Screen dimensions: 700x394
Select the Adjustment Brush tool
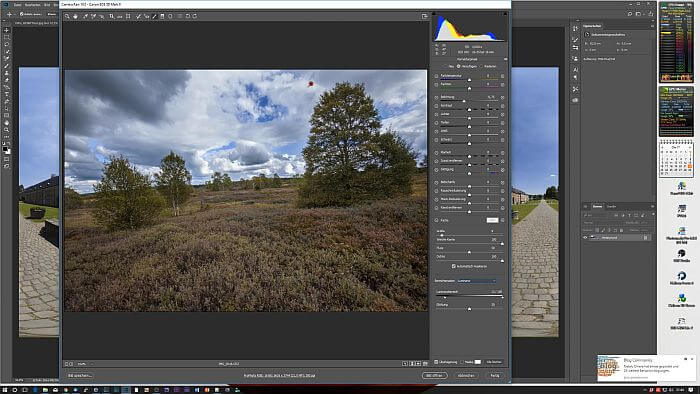click(154, 16)
